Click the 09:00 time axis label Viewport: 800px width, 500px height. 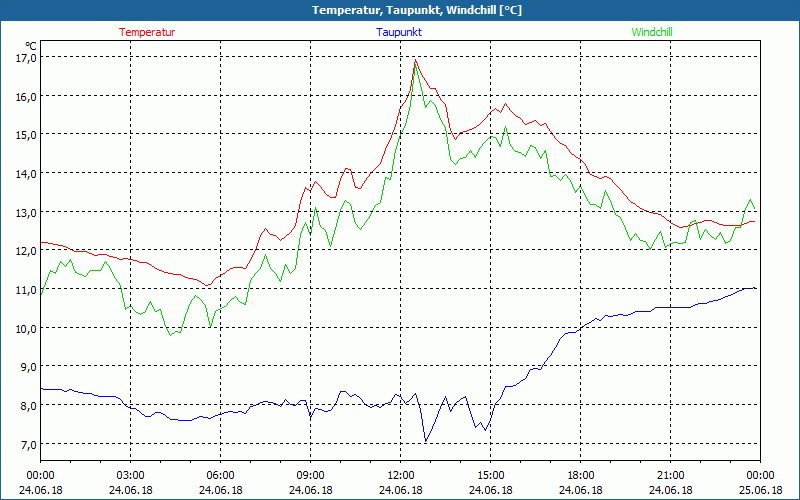coord(311,476)
